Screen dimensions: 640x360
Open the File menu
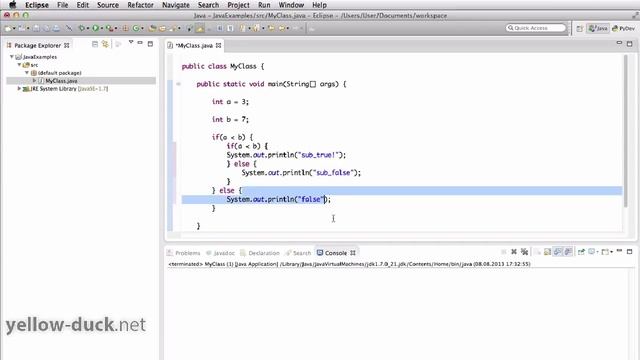click(62, 5)
